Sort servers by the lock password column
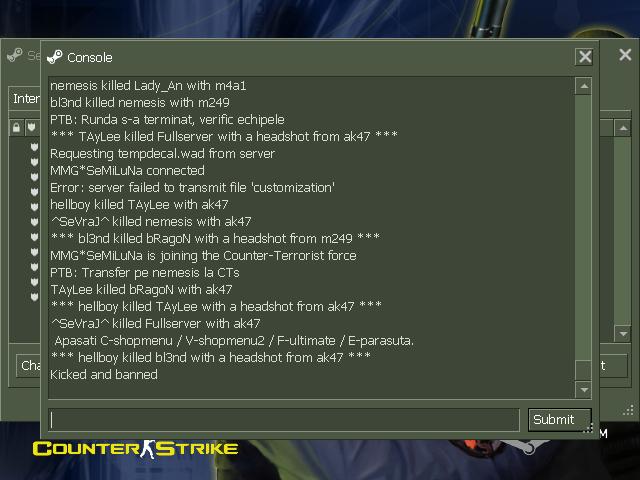 point(16,128)
